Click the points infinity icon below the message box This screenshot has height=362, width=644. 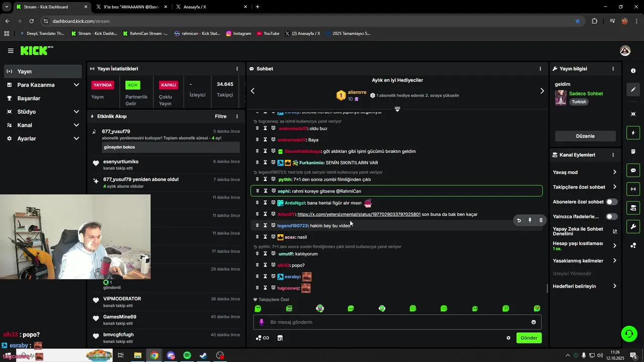pyautogui.click(x=263, y=338)
